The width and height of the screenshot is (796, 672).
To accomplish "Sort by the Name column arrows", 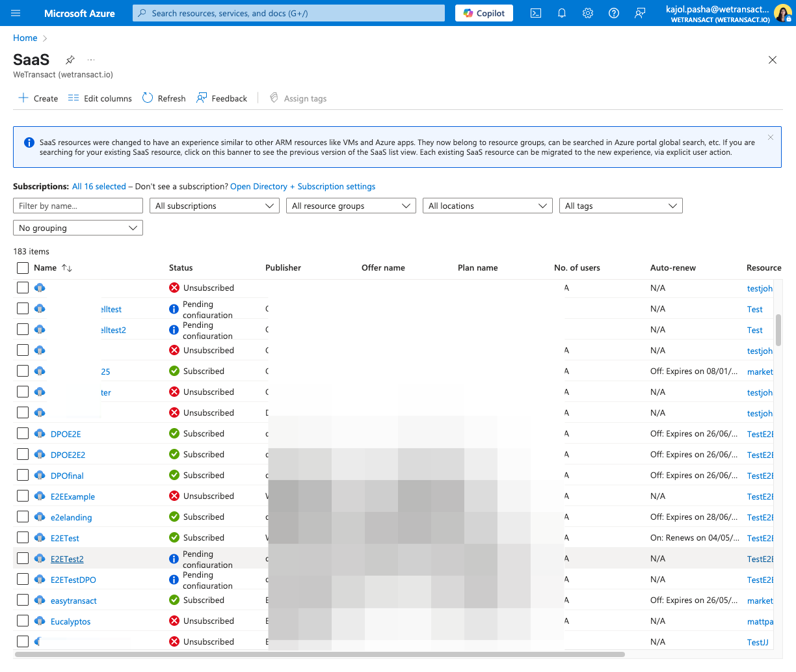I will pos(67,268).
